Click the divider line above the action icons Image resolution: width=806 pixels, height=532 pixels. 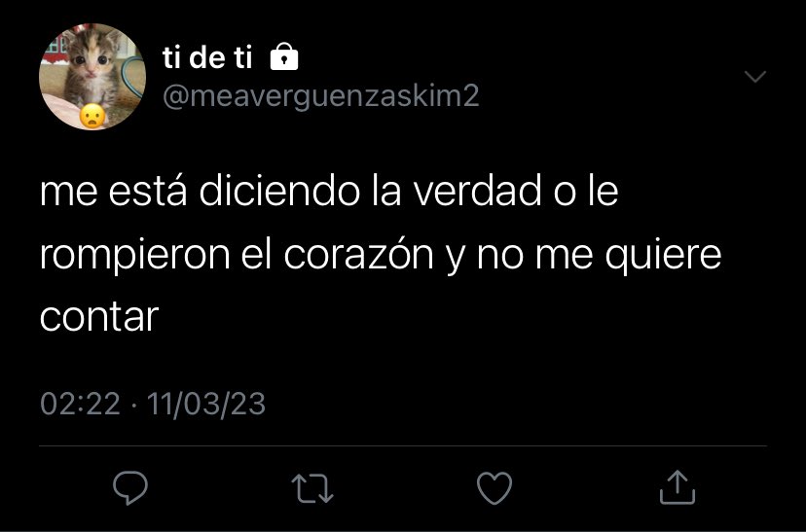(x=403, y=445)
